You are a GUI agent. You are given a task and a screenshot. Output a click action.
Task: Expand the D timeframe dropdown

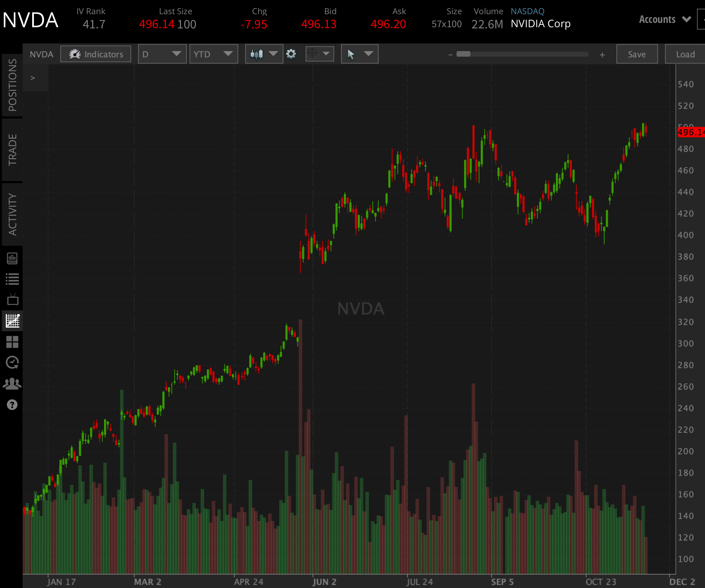click(x=162, y=54)
